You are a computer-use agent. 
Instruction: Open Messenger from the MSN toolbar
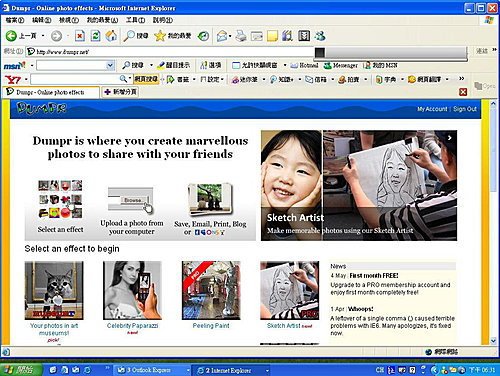[x=341, y=65]
